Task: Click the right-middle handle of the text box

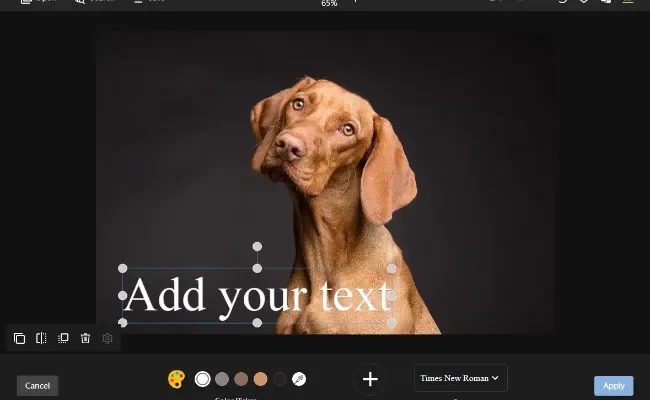Action: tap(391, 296)
